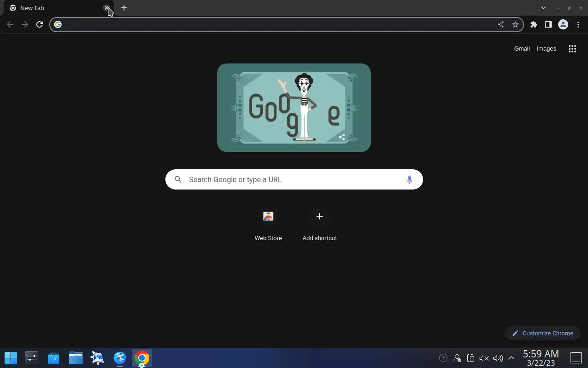This screenshot has width=588, height=368.
Task: Click the user tray icon
Action: (x=457, y=358)
